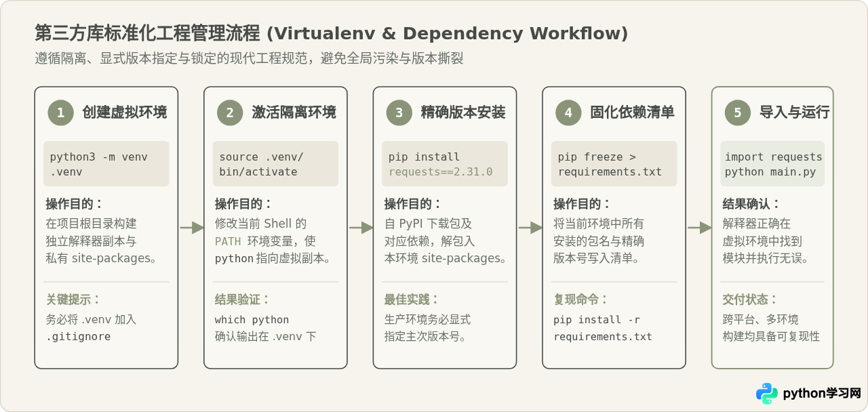Click the "结果确认：" label
The height and width of the screenshot is (412, 868).
(x=752, y=204)
